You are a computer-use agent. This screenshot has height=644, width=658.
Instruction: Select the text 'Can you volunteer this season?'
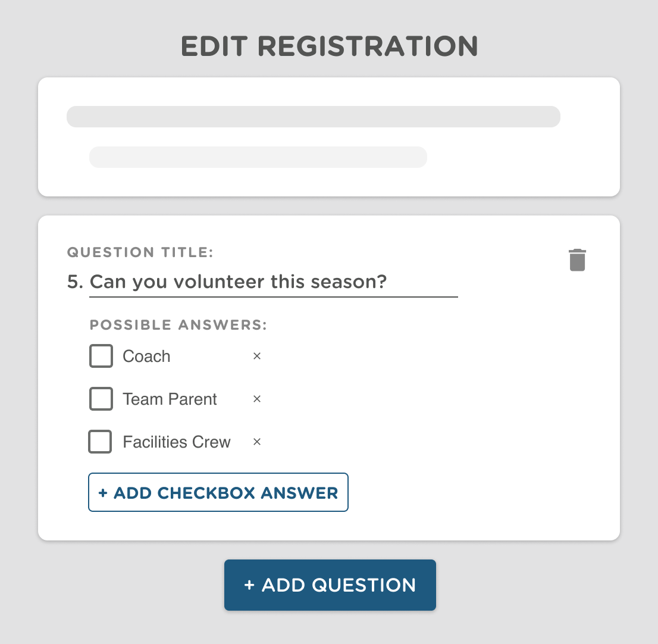click(238, 282)
